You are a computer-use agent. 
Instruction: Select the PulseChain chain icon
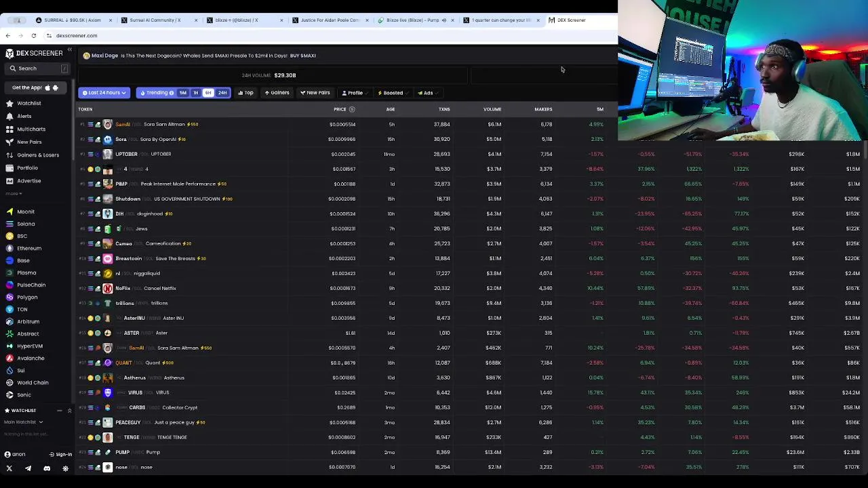tap(9, 285)
